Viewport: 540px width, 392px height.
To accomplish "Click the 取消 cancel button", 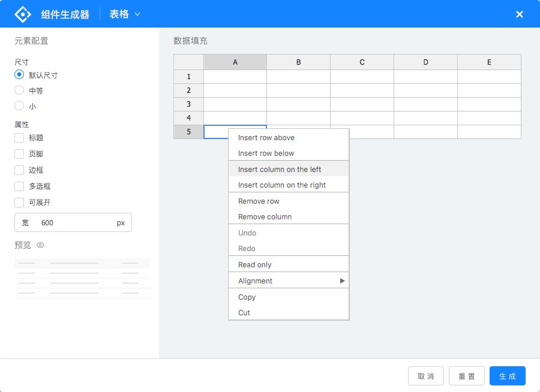I will 425,376.
